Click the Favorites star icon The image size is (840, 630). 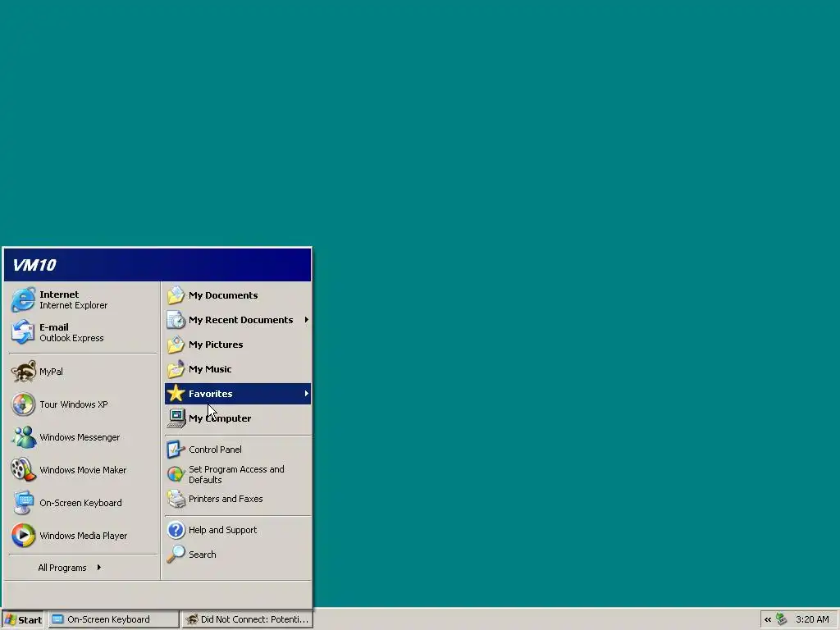click(176, 394)
